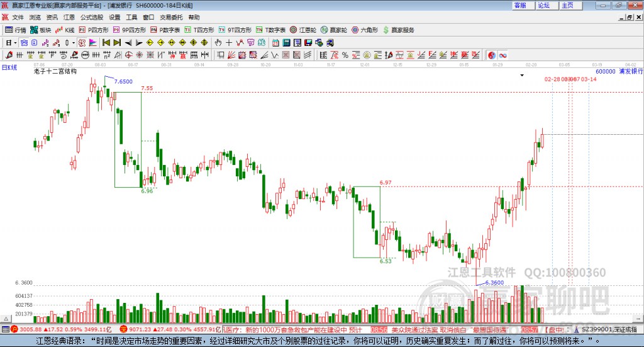Click the 6.3600 low price label
Viewport: 644px width, 347px height.
coord(494,283)
